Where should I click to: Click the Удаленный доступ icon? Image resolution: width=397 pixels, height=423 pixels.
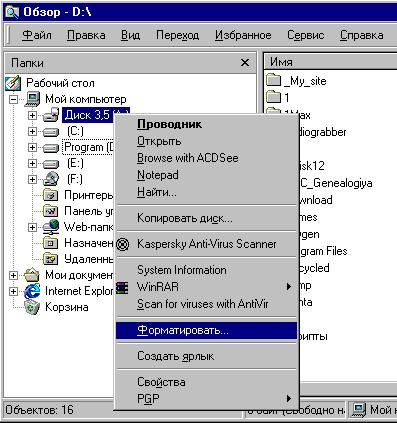click(51, 259)
